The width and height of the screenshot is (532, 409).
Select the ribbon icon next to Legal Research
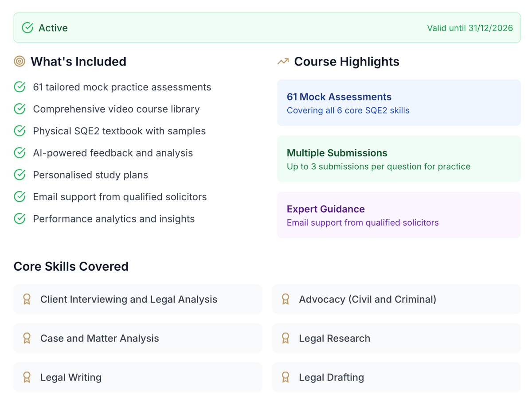pos(285,338)
